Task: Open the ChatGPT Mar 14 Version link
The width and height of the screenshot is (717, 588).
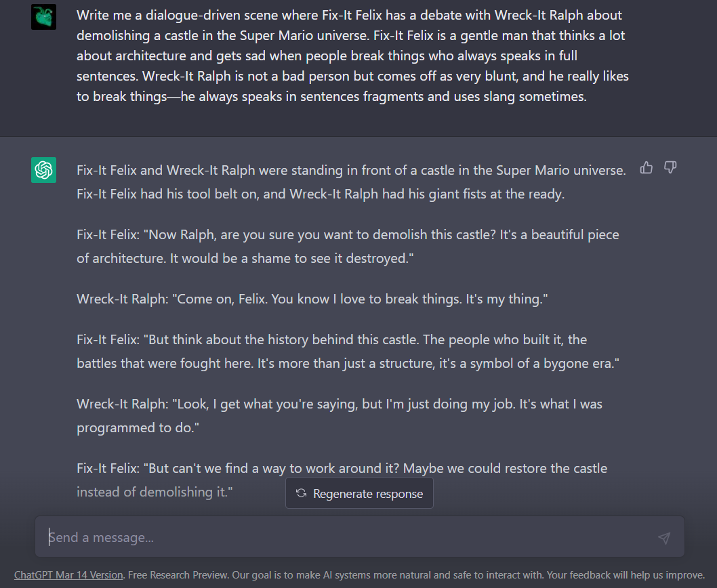Action: tap(68, 574)
